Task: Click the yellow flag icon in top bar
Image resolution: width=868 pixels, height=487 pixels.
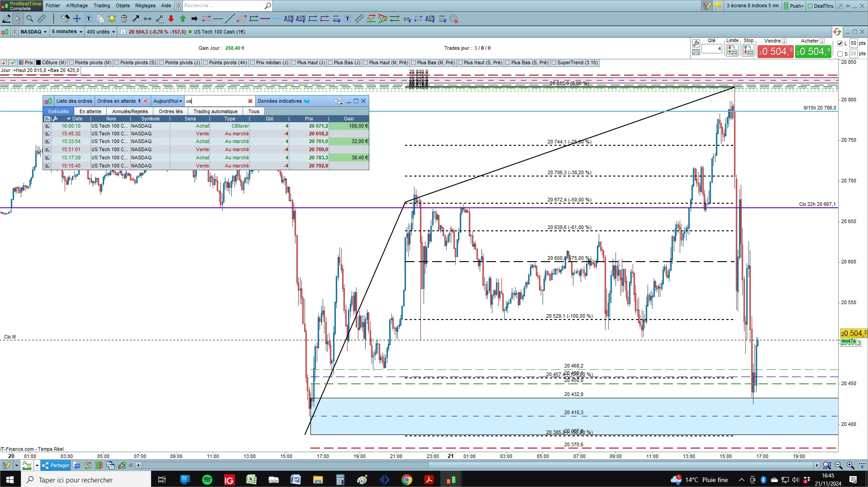Action: click(718, 5)
